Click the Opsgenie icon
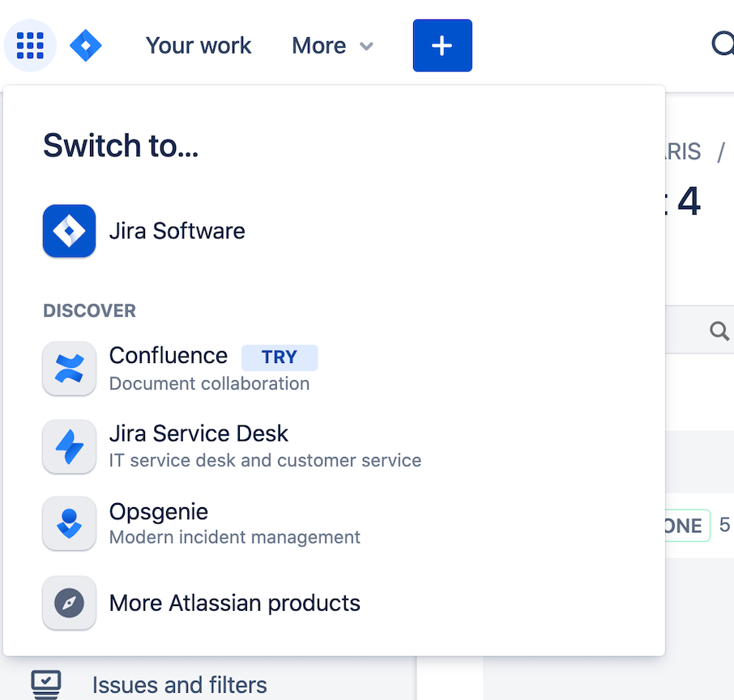 pos(70,523)
